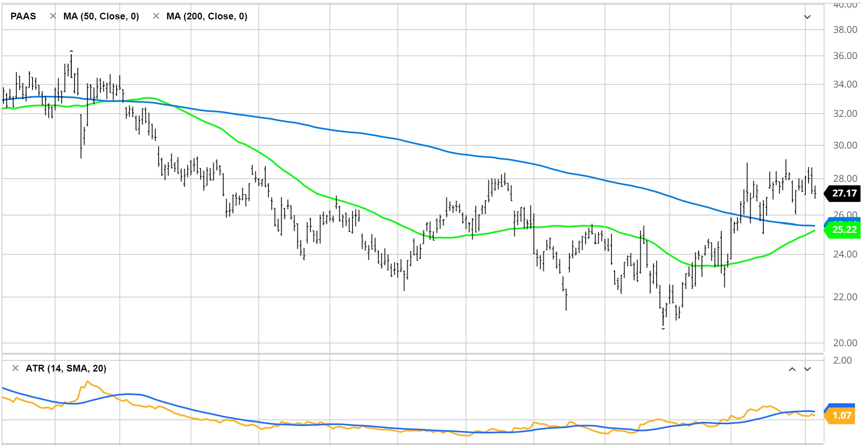The width and height of the screenshot is (868, 446).
Task: Click the 28.00 price axis label
Action: (845, 179)
